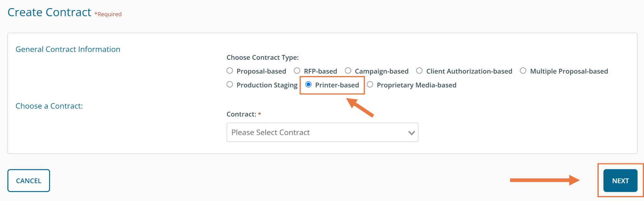Click the "Choose a Contract:" section label

pyautogui.click(x=49, y=106)
